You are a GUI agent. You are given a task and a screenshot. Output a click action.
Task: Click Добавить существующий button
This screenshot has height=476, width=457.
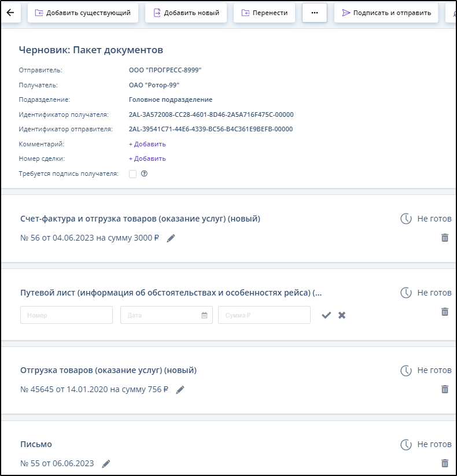(83, 13)
